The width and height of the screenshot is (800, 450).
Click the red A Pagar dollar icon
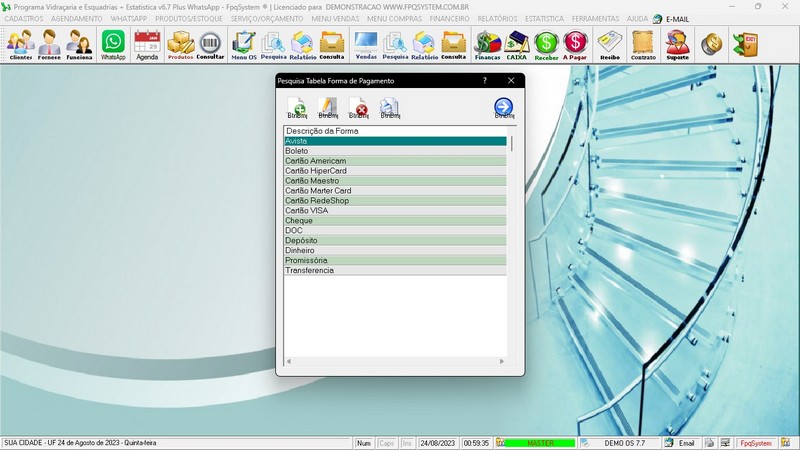(x=575, y=45)
